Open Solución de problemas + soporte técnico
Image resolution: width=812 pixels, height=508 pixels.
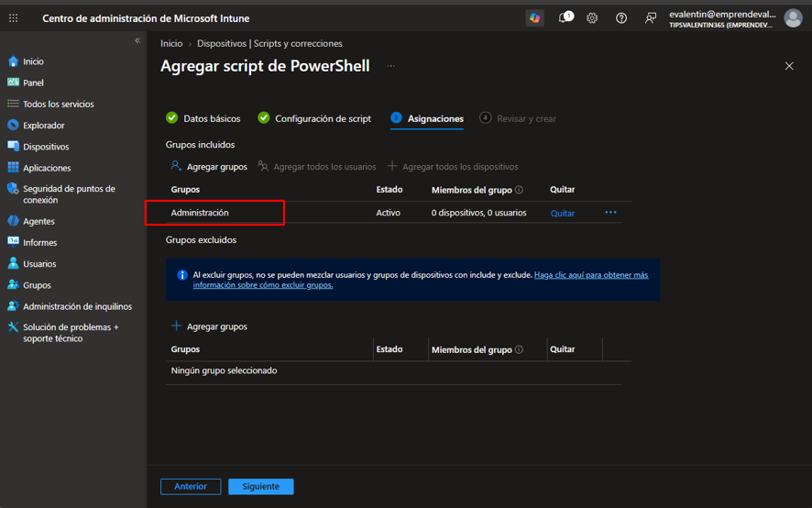71,332
